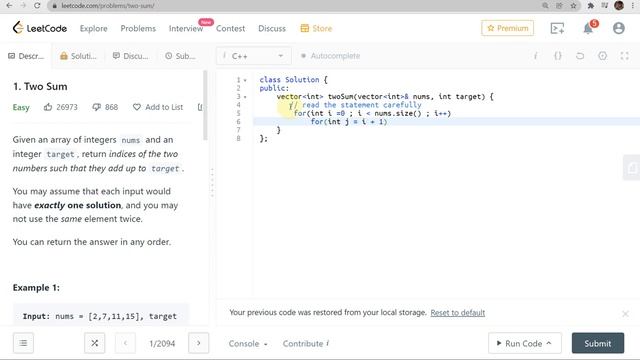Open the Run Code options
Viewport: 640px width, 360px height.
[525, 343]
